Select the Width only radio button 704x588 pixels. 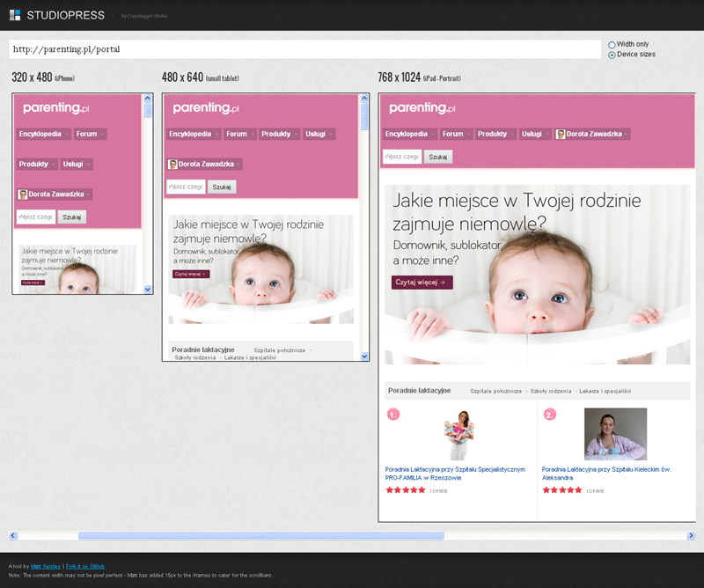point(612,45)
